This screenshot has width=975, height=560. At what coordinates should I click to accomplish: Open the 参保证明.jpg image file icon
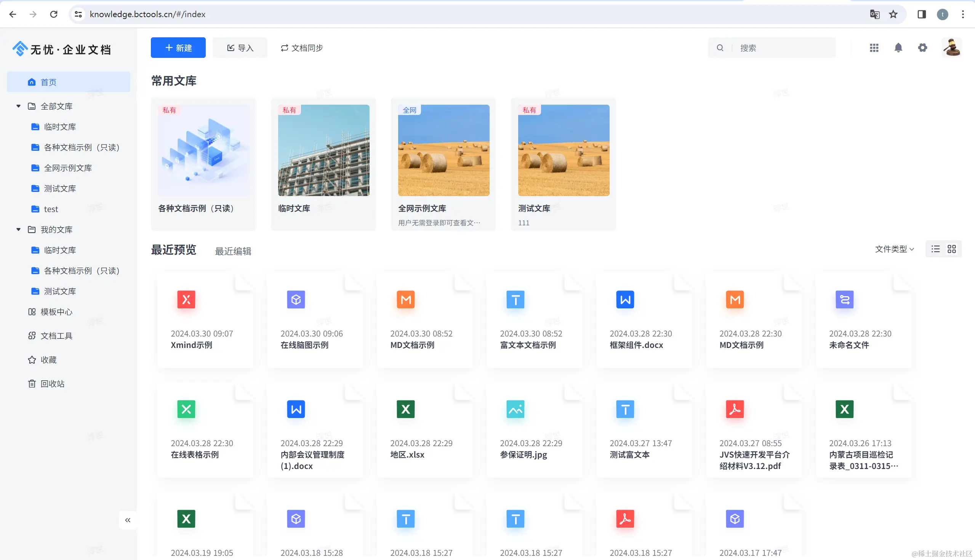[x=515, y=409]
